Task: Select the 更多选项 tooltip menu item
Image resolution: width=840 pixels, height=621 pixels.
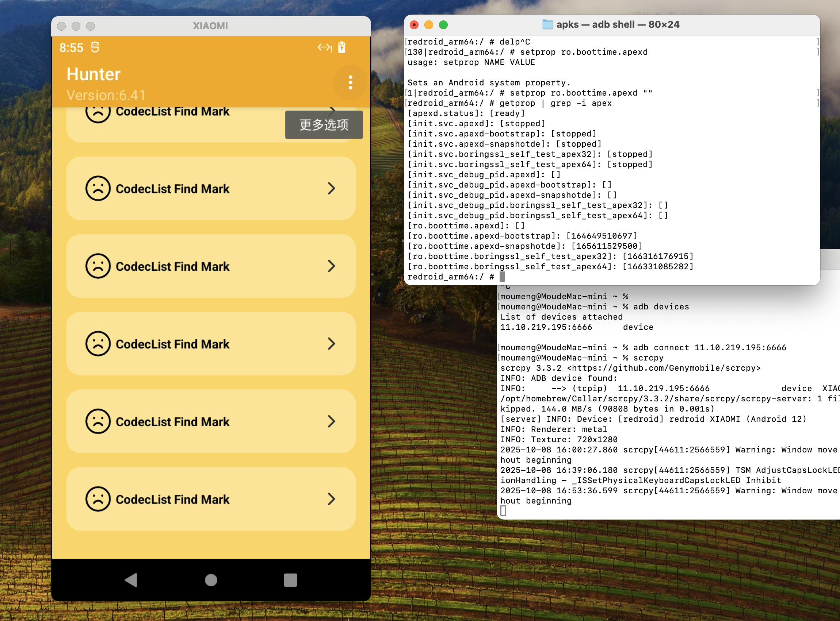Action: click(324, 125)
